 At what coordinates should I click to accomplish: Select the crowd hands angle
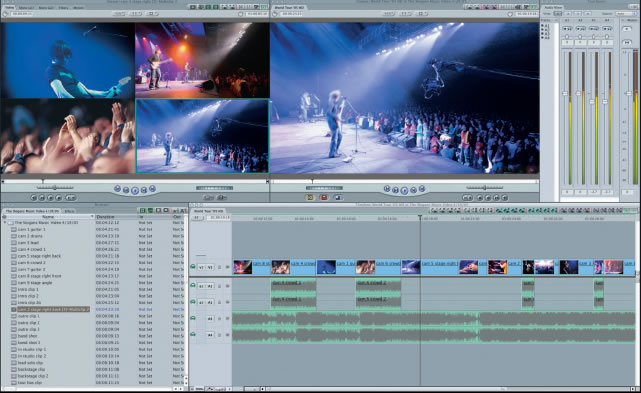(x=67, y=136)
